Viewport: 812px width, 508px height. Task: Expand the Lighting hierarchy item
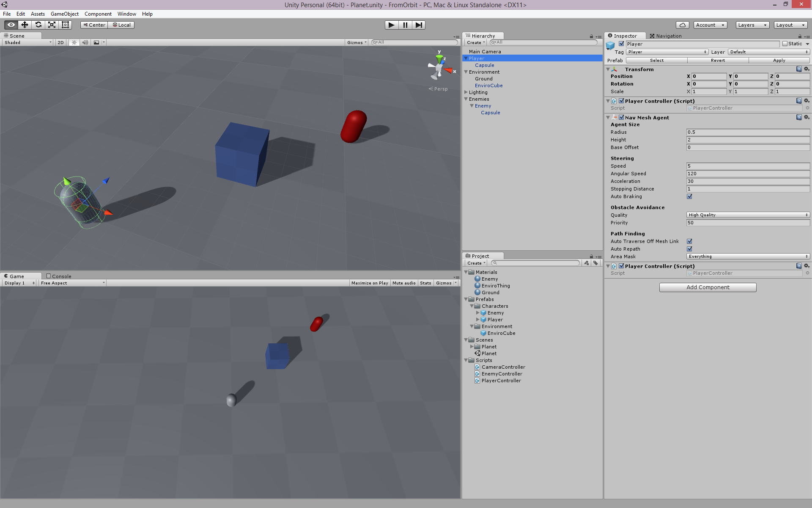(x=466, y=92)
